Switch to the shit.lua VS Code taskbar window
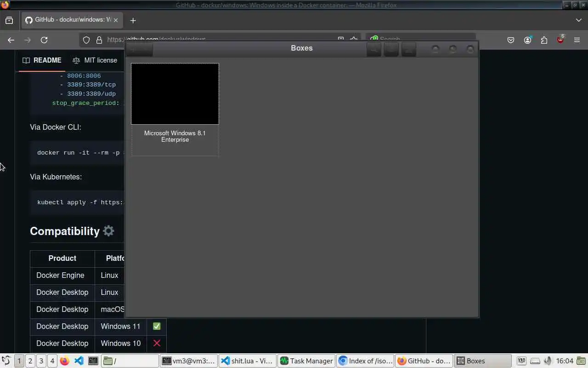Image resolution: width=588 pixels, height=368 pixels. coord(248,361)
